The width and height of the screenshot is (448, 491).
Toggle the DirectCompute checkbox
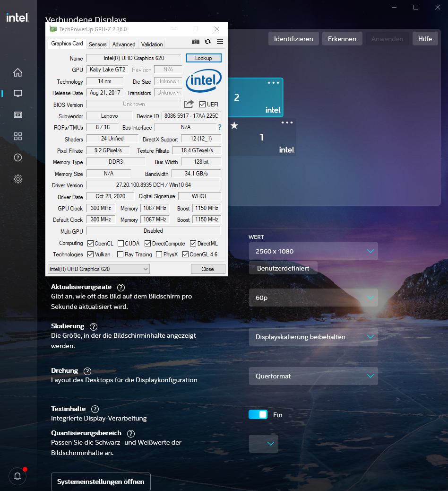pyautogui.click(x=147, y=243)
